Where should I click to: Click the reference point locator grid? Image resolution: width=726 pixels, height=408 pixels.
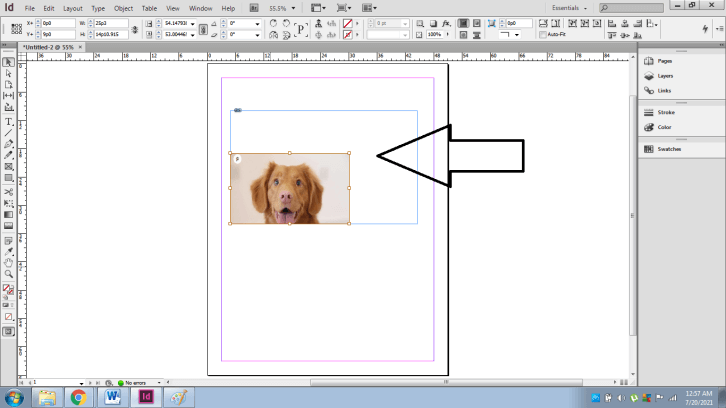point(16,29)
